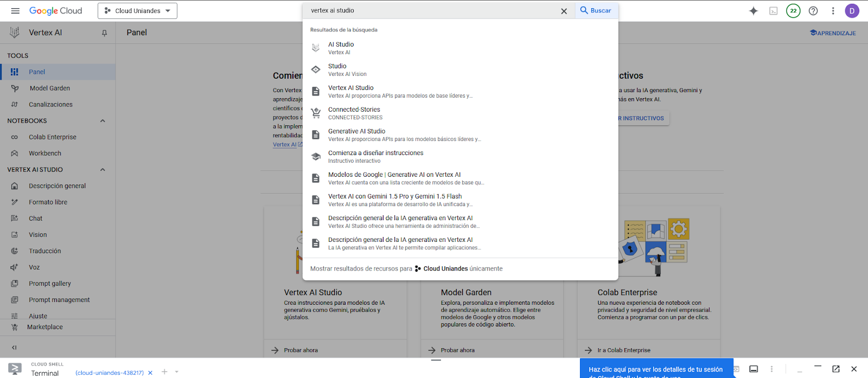Open 'Vertex AI con Gemini 1.5 Pro' result
This screenshot has height=378, width=868.
tap(460, 200)
